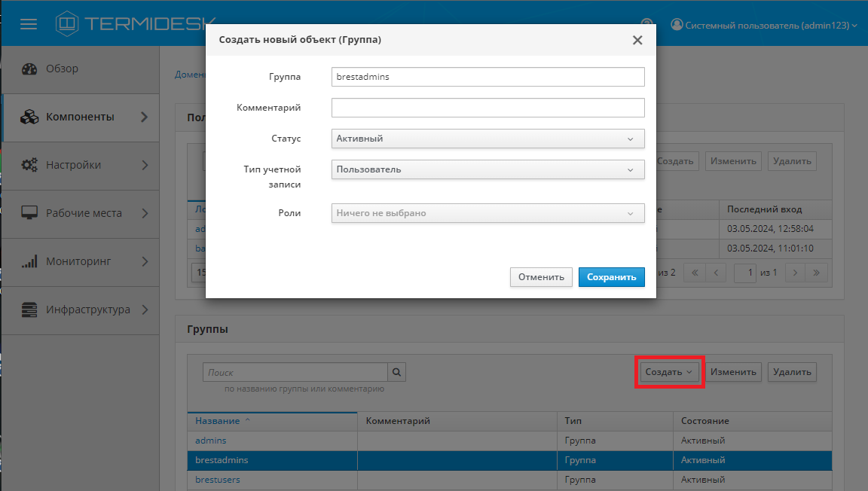This screenshot has height=491, width=868.
Task: Click the Группа name input field
Action: 487,77
